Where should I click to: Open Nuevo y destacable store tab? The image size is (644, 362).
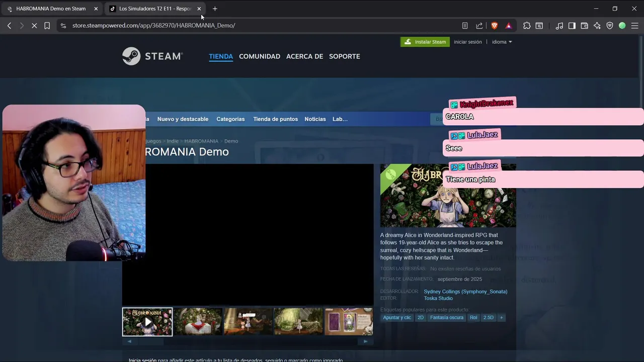pyautogui.click(x=183, y=119)
